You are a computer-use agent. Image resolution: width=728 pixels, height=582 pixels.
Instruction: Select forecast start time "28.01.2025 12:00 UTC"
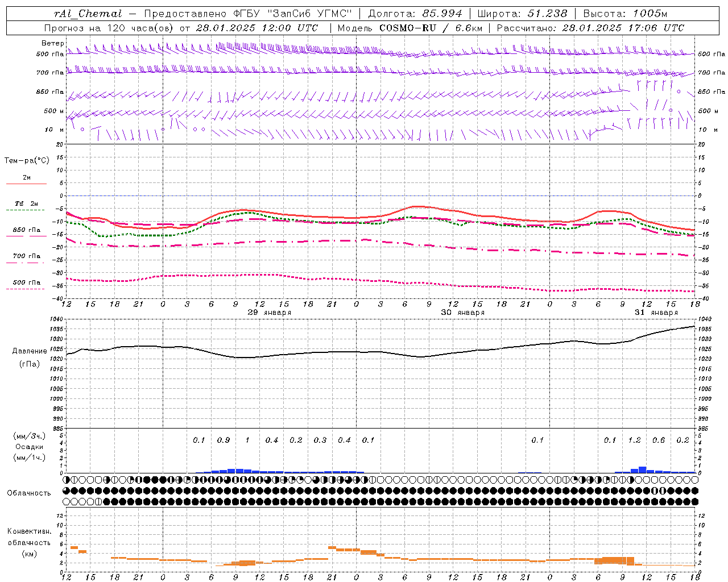coord(257,28)
